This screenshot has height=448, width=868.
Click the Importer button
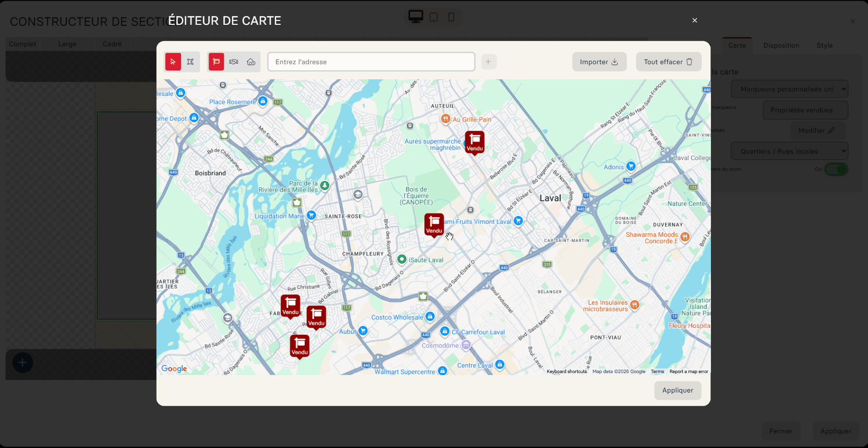click(x=599, y=62)
